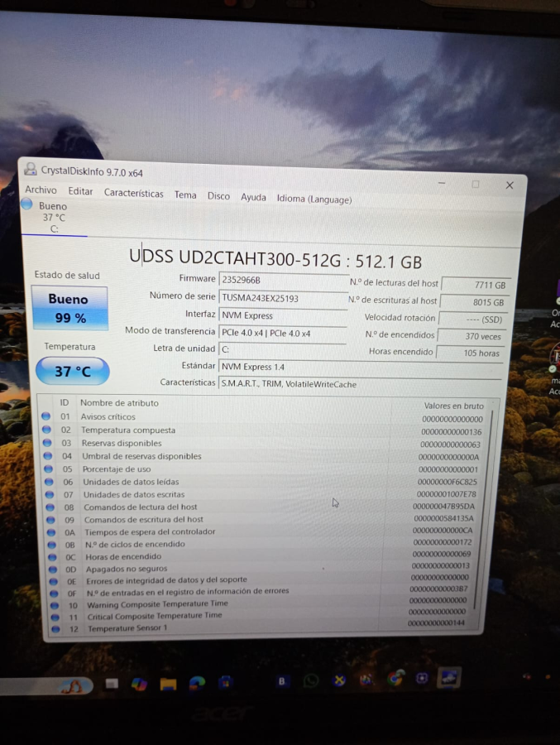Click status dot of Errores de integridad row
560x745 pixels.
coord(53,582)
